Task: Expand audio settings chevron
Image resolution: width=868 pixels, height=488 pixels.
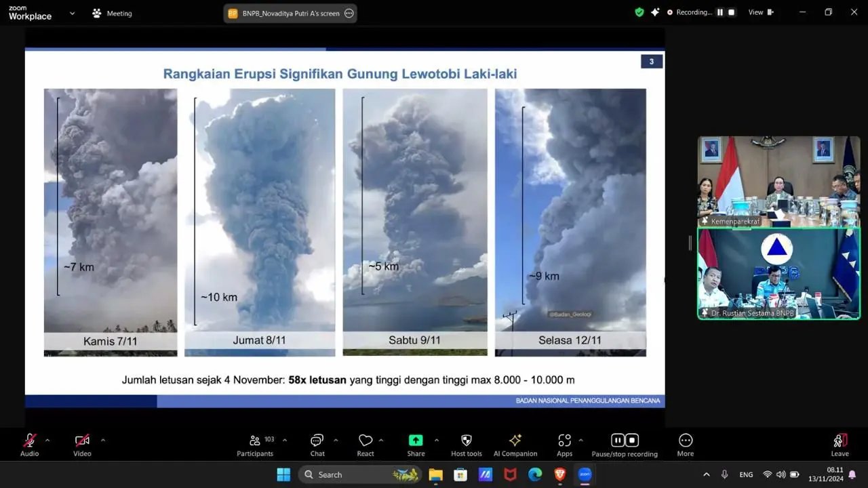Action: pos(47,440)
